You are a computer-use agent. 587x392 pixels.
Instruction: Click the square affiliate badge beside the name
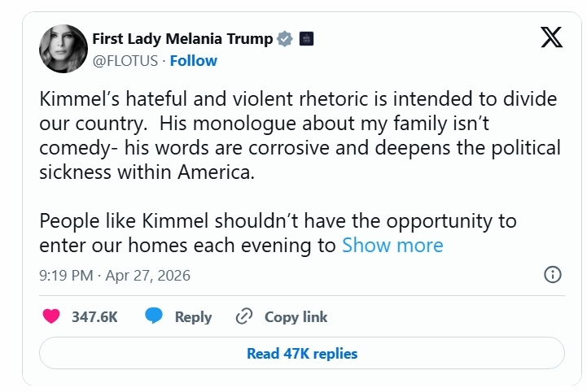point(306,38)
